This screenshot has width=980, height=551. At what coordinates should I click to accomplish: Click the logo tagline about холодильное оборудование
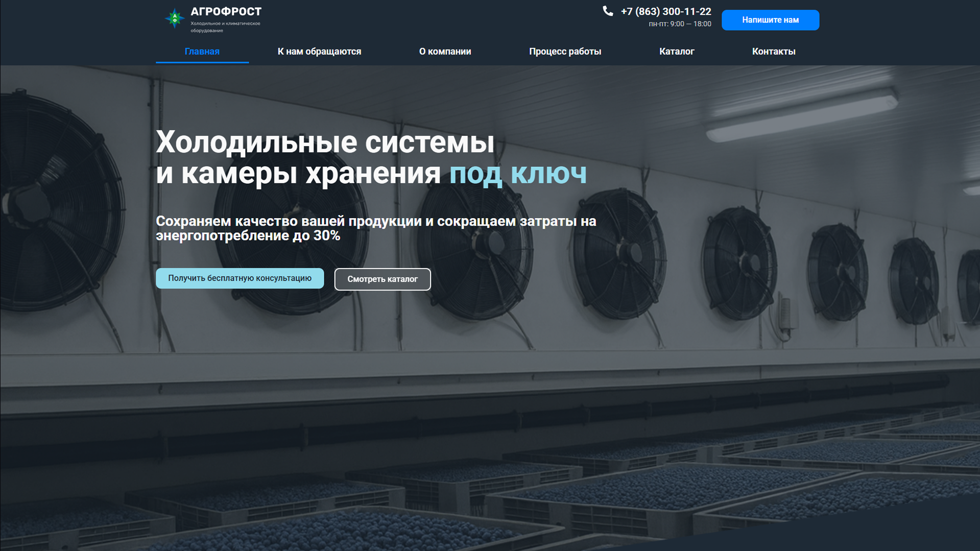(225, 27)
